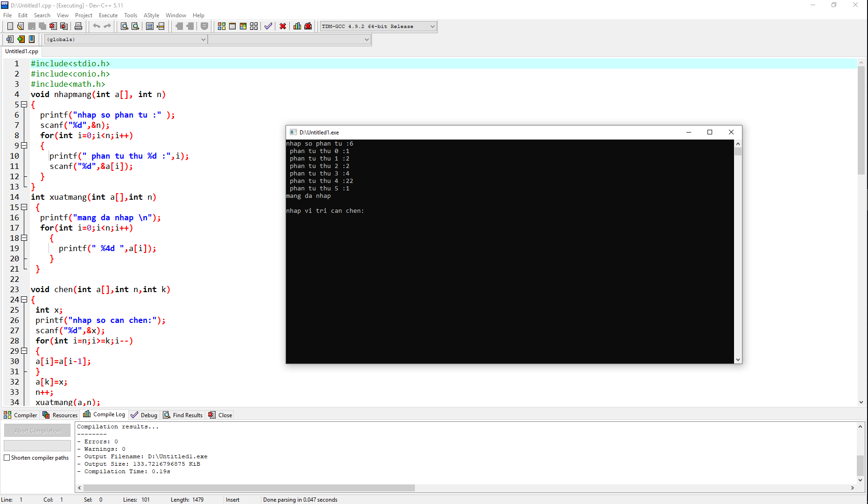Click the Rebuild All icon
This screenshot has height=504, width=868.
point(254,26)
